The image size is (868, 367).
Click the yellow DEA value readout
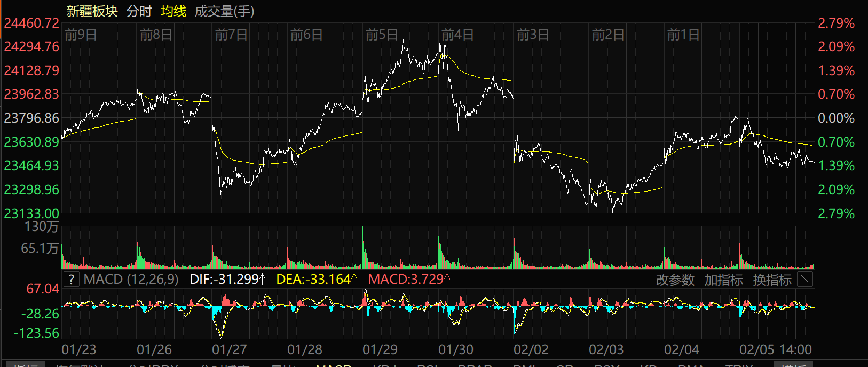[x=317, y=279]
